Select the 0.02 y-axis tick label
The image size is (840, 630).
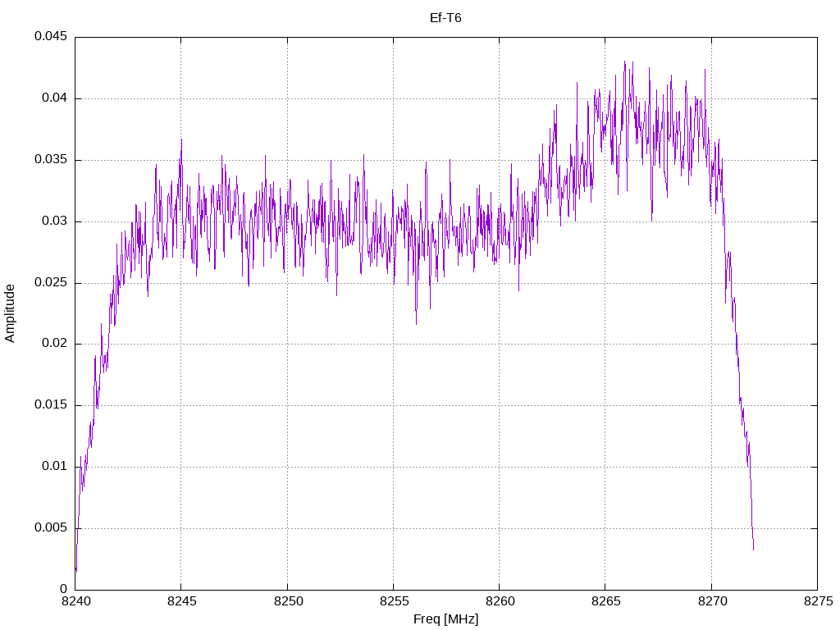[55, 344]
